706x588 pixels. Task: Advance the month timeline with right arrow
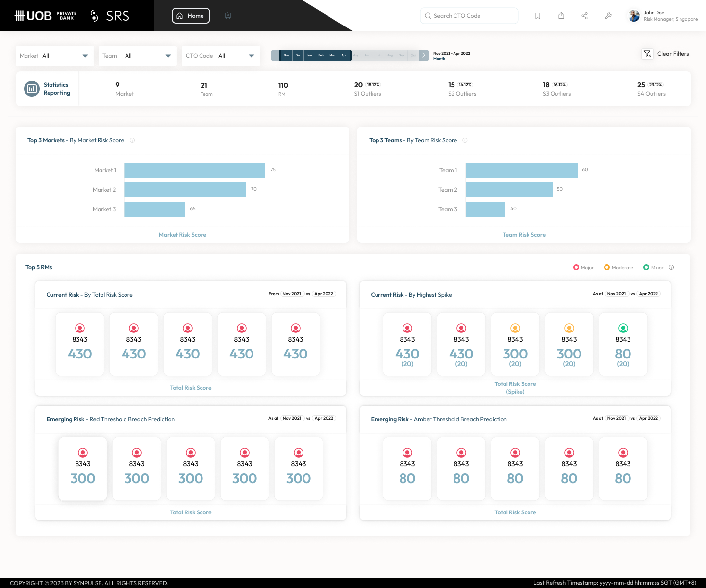(424, 55)
